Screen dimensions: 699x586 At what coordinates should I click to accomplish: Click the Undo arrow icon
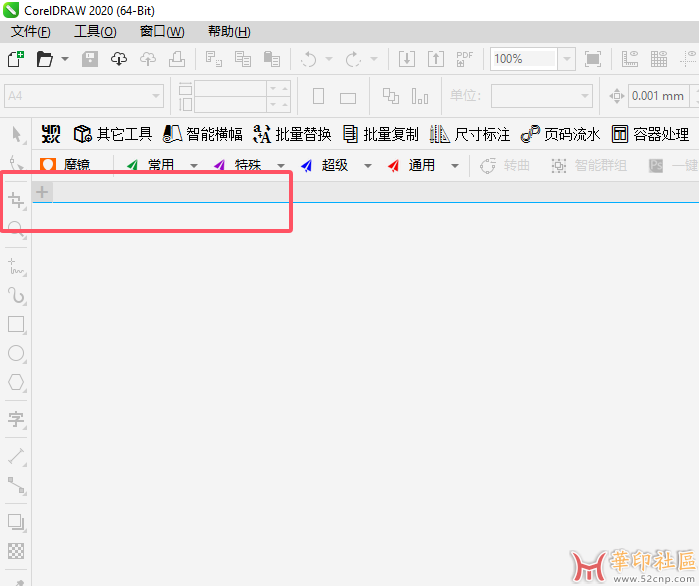coord(308,59)
